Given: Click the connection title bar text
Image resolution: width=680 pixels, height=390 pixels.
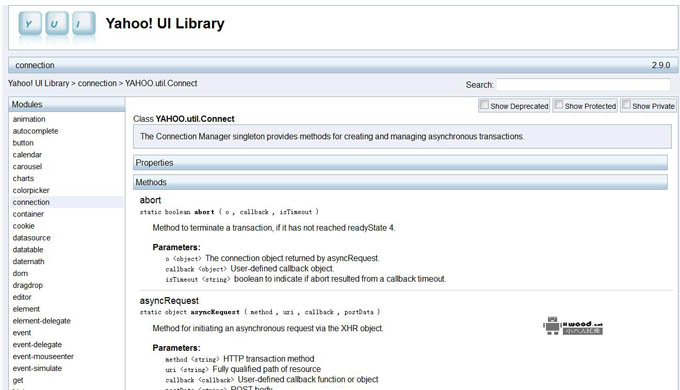Looking at the screenshot, I should (x=35, y=65).
